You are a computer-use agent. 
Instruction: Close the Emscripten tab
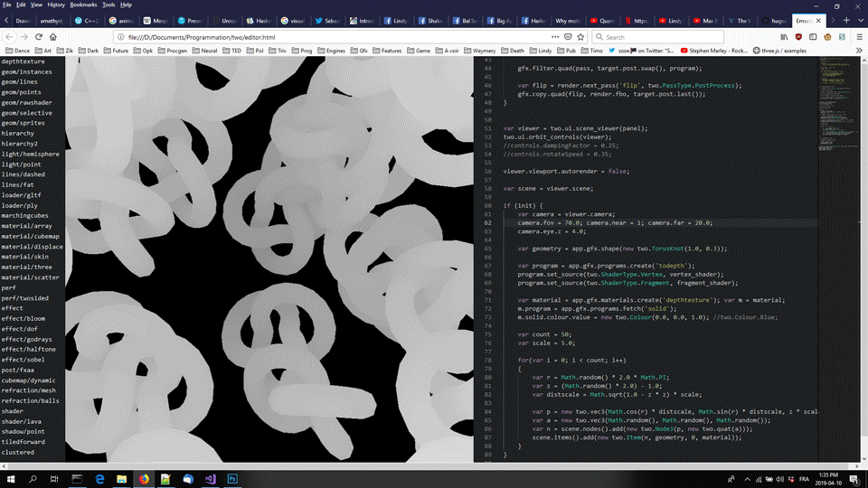[818, 21]
